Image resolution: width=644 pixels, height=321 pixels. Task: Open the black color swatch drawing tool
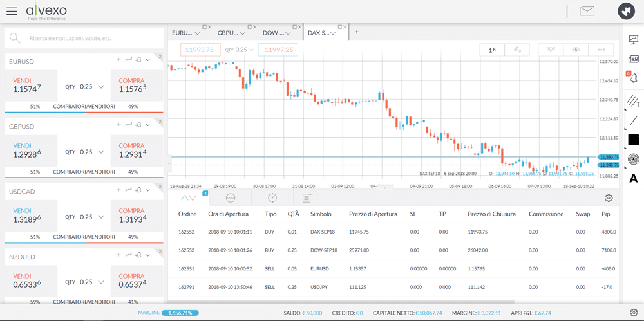633,140
